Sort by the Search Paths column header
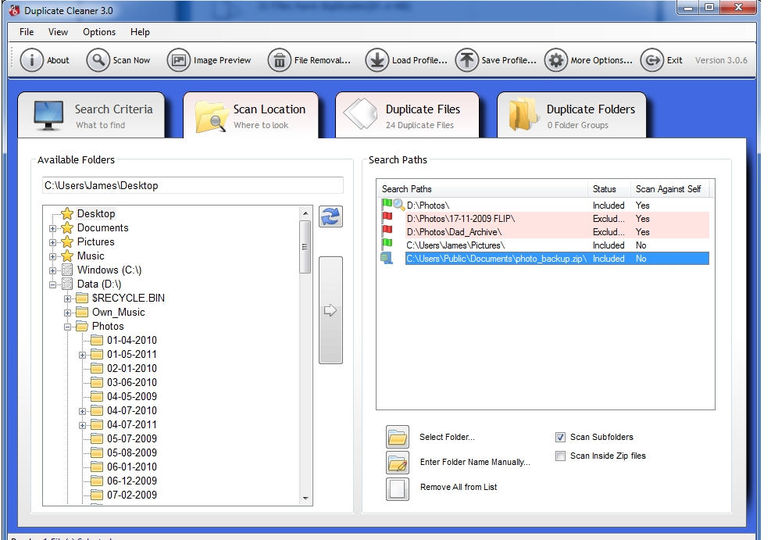Screen dimensions: 771x540 (x=482, y=189)
